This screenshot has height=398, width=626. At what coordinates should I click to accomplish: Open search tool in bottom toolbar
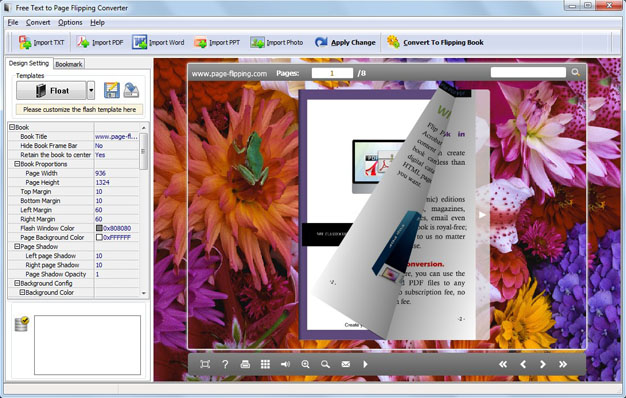[325, 364]
